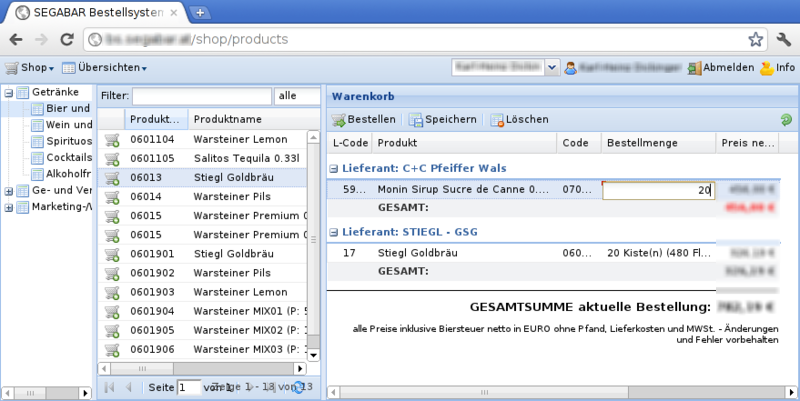This screenshot has height=401, width=800.
Task: Collapse the Getränke tree node
Action: click(9, 93)
